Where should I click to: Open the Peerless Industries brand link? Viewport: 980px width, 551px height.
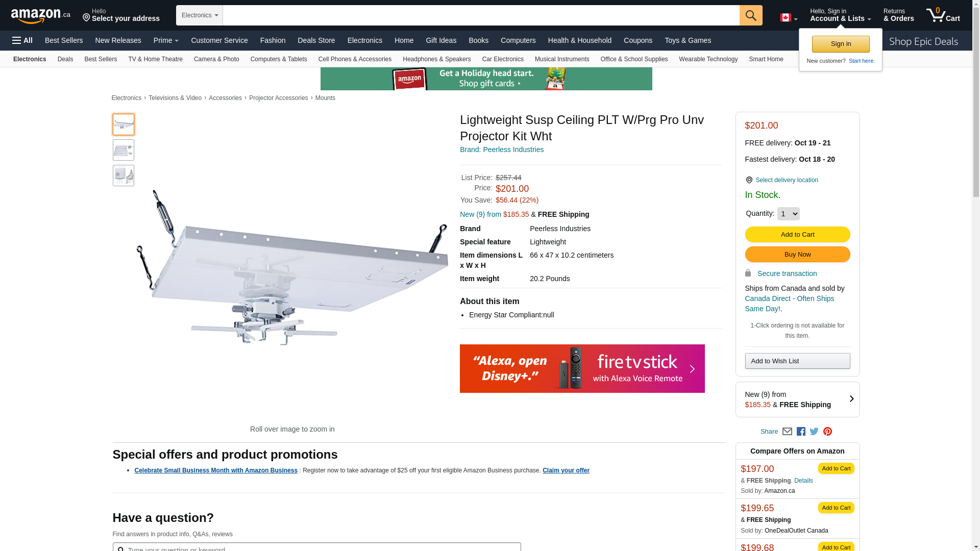point(502,149)
